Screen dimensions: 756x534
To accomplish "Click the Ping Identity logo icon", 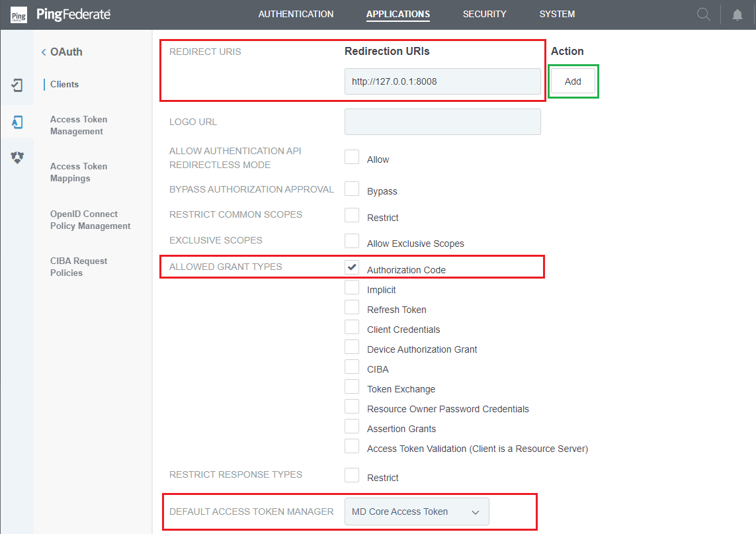I will [19, 15].
